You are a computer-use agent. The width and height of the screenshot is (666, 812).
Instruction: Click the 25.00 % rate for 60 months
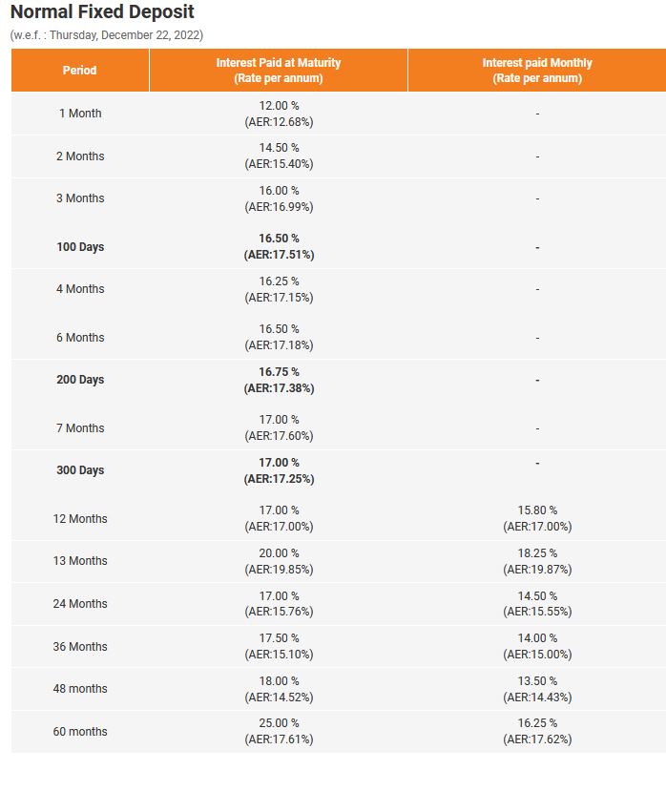point(279,723)
